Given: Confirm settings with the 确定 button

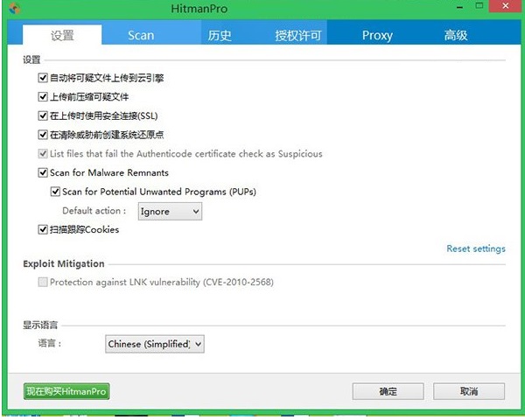Looking at the screenshot, I should [x=388, y=391].
